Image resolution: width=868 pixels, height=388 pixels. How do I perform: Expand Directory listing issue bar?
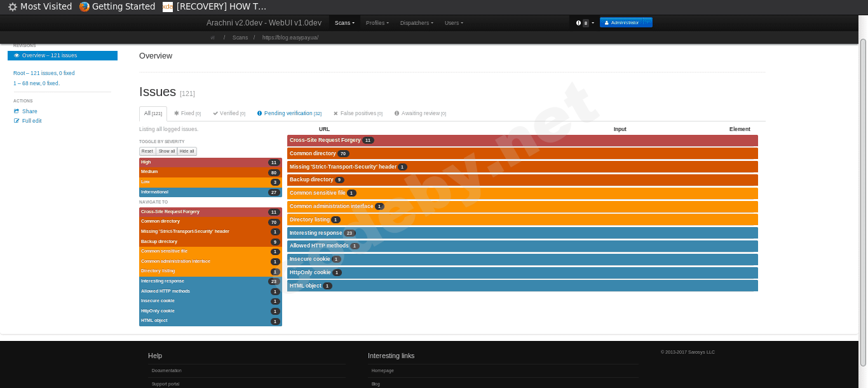coord(522,219)
